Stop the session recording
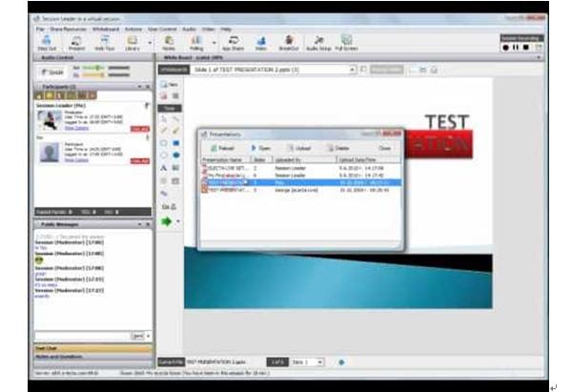This screenshot has height=392, width=572. (x=526, y=48)
